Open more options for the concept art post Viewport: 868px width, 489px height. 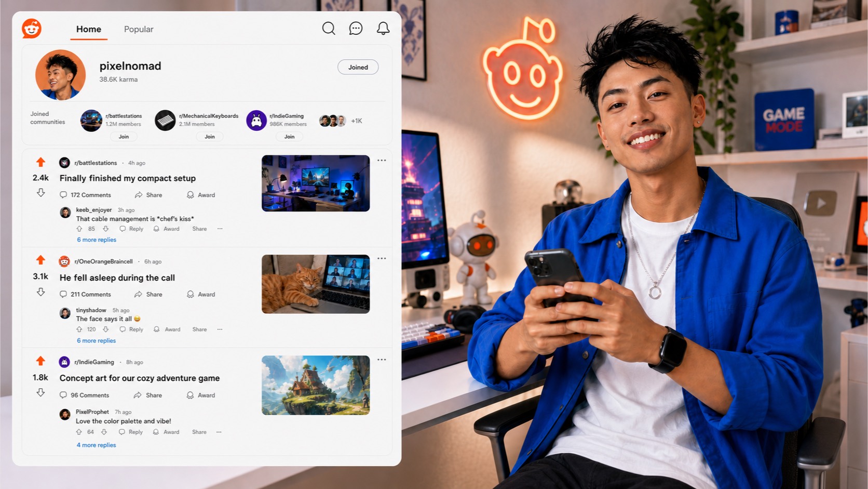[x=382, y=360]
